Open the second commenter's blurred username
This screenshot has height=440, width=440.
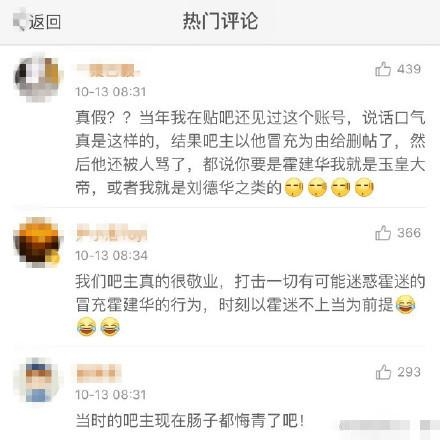tap(111, 233)
